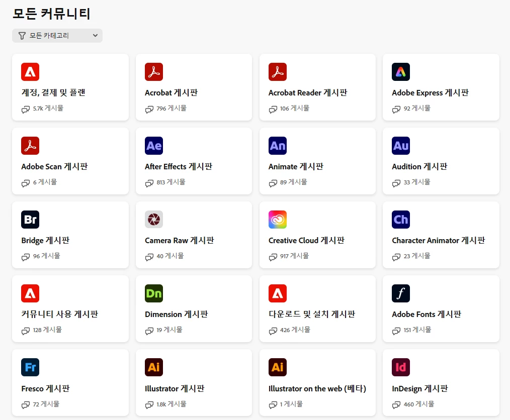
Task: Open Dimension 게시판 title link
Action: tap(177, 314)
